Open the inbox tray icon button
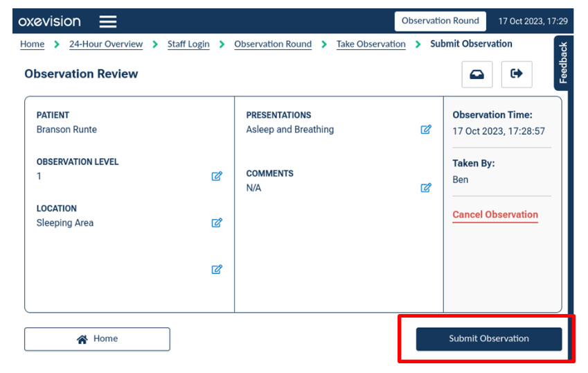Image resolution: width=588 pixels, height=373 pixels. 476,74
